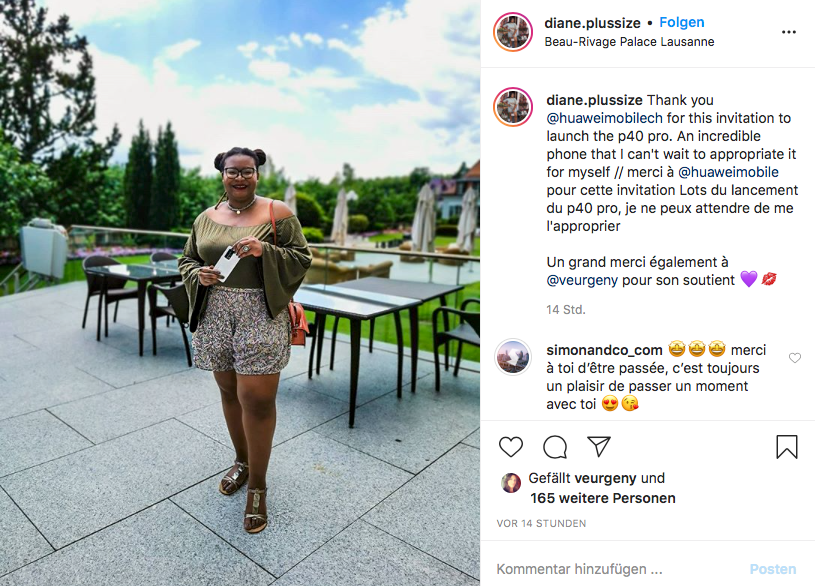The width and height of the screenshot is (815, 586).
Task: Click the Folgen follow button
Action: pos(681,22)
